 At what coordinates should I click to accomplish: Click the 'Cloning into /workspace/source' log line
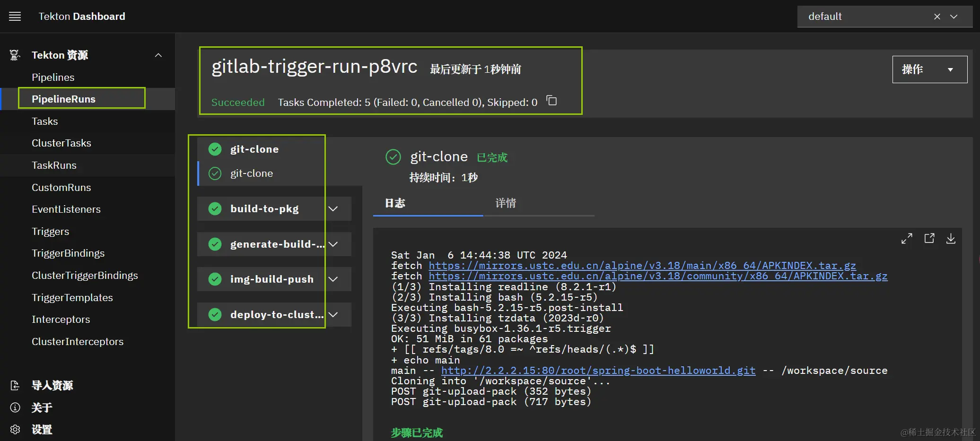[x=500, y=381]
